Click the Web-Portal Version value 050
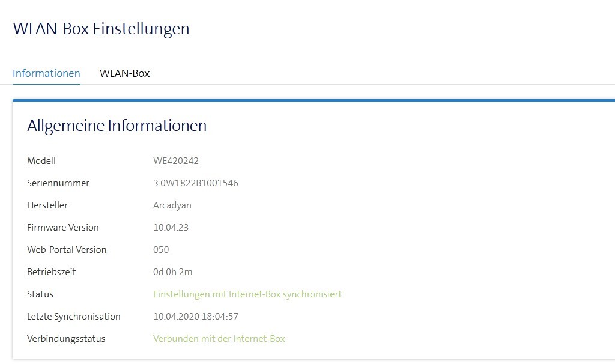This screenshot has width=615, height=364. (161, 249)
